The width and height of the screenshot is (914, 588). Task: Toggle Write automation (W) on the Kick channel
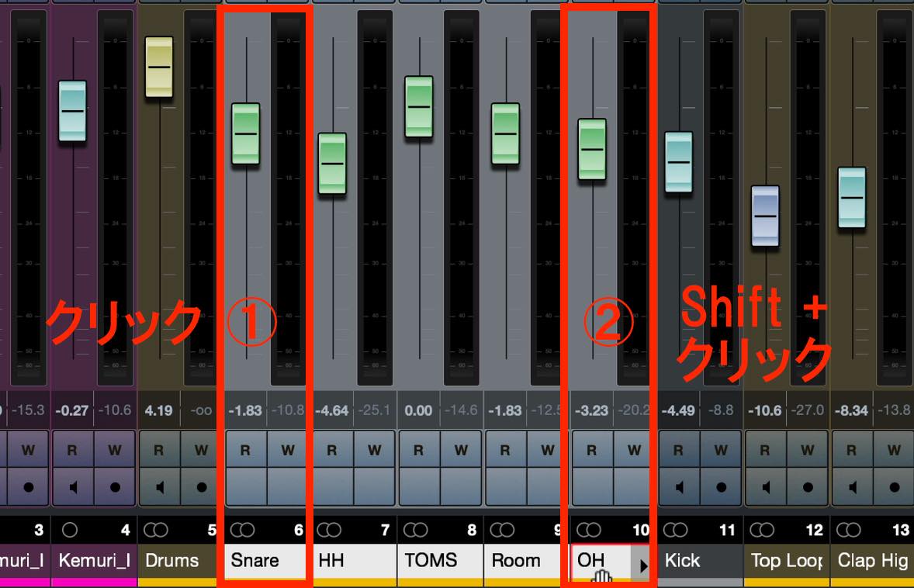[x=721, y=450]
